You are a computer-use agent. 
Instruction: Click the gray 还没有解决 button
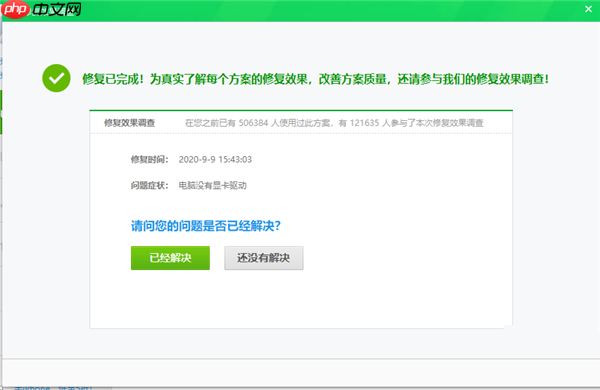point(264,258)
